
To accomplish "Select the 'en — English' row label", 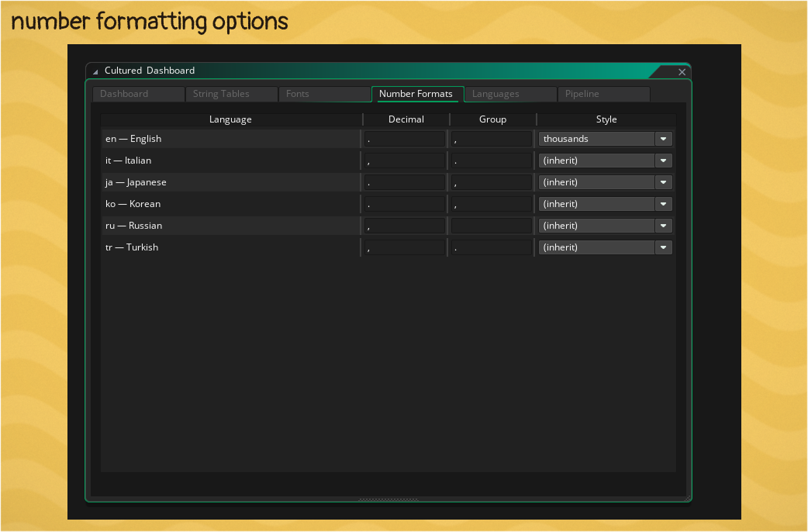I will (133, 139).
